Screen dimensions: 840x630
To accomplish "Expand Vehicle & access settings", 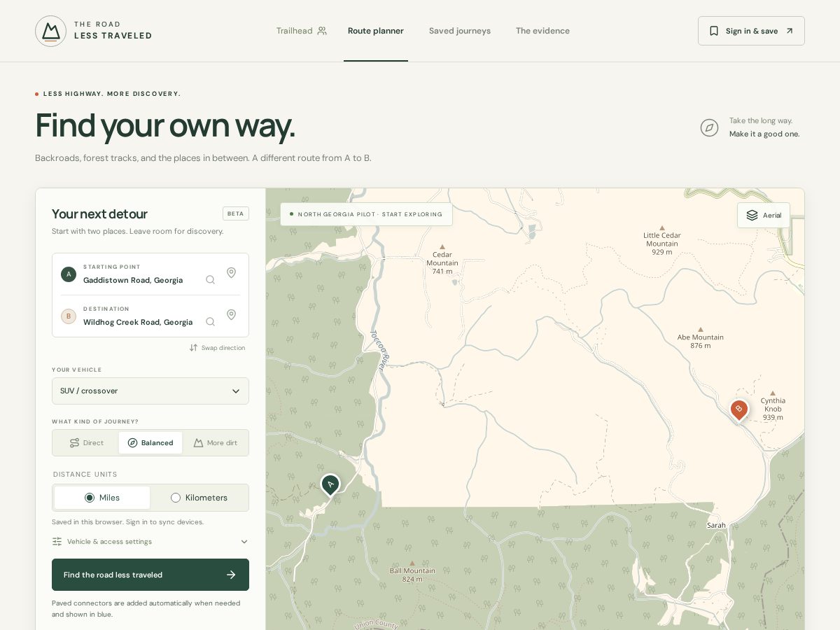I will pyautogui.click(x=150, y=541).
